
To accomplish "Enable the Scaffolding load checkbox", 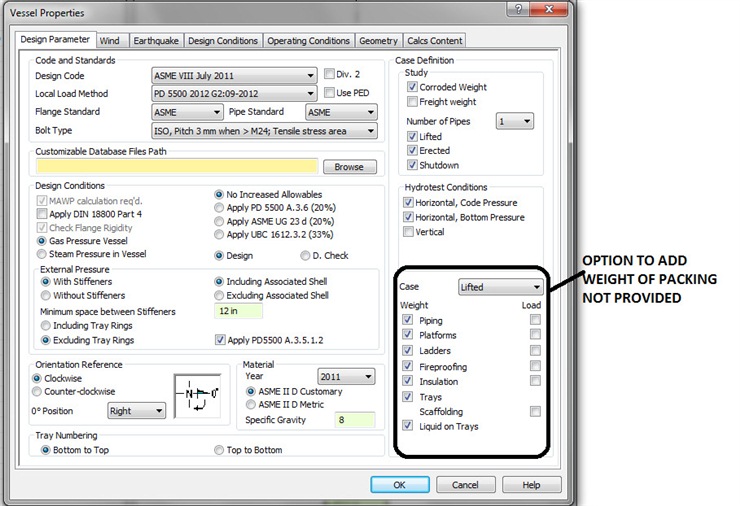I will 535,412.
